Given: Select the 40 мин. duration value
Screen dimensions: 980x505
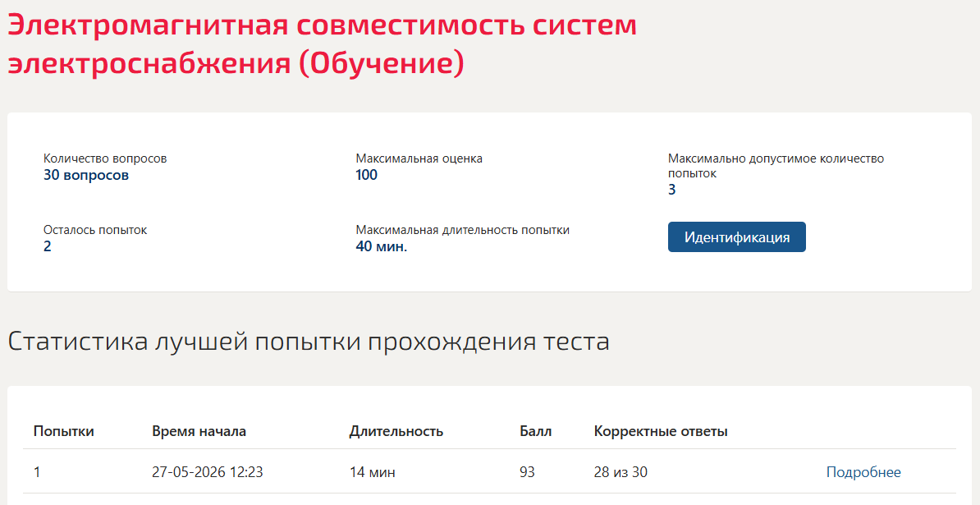Looking at the screenshot, I should [382, 246].
